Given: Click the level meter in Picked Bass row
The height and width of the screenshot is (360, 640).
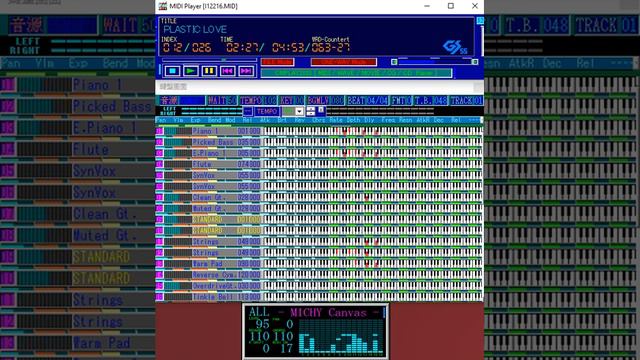Looking at the screenshot, I should [x=178, y=142].
